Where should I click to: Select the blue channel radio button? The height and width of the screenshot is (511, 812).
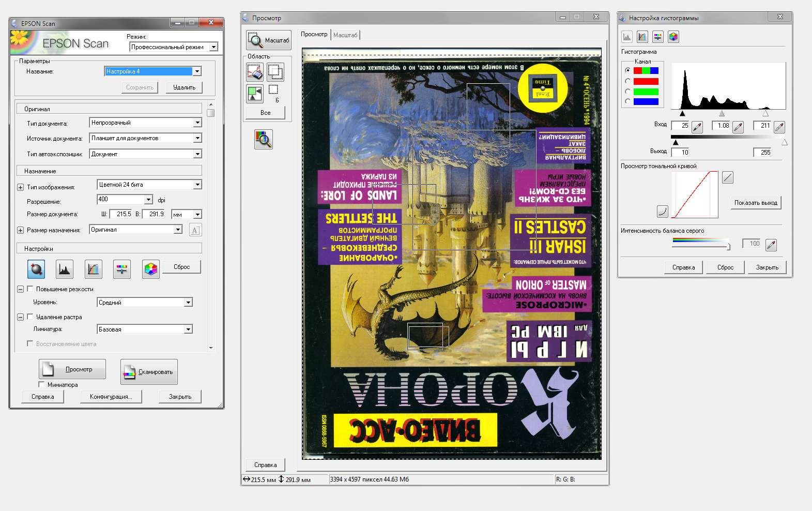(x=628, y=101)
